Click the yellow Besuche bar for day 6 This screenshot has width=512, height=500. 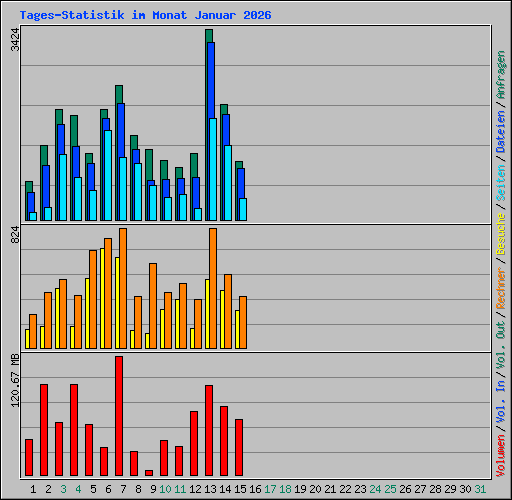[x=102, y=298]
